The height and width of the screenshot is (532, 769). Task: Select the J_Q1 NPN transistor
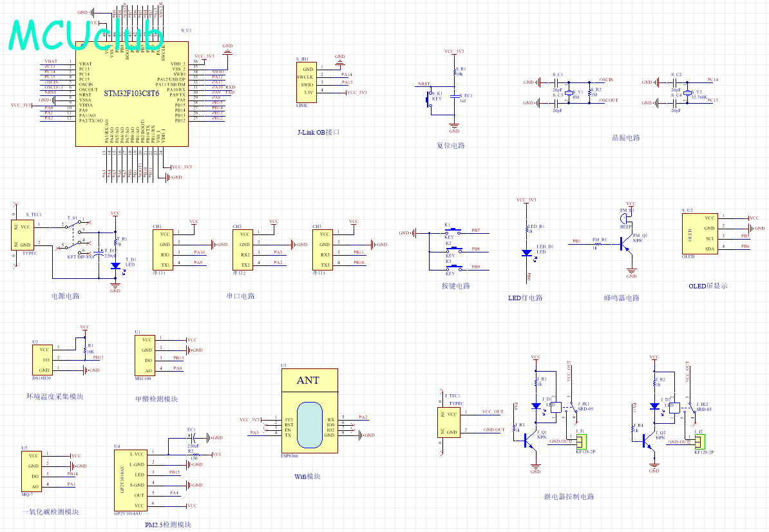[529, 441]
